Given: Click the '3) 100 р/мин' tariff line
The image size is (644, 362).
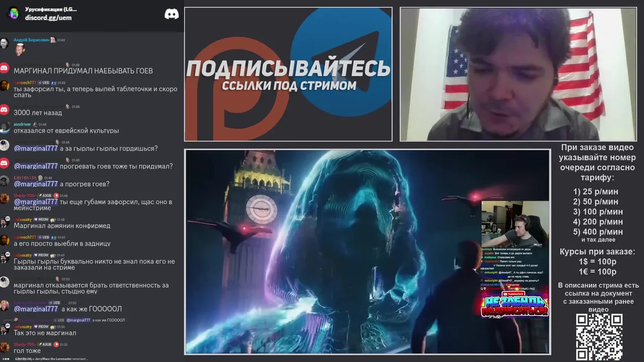Looking at the screenshot, I should (x=598, y=212).
